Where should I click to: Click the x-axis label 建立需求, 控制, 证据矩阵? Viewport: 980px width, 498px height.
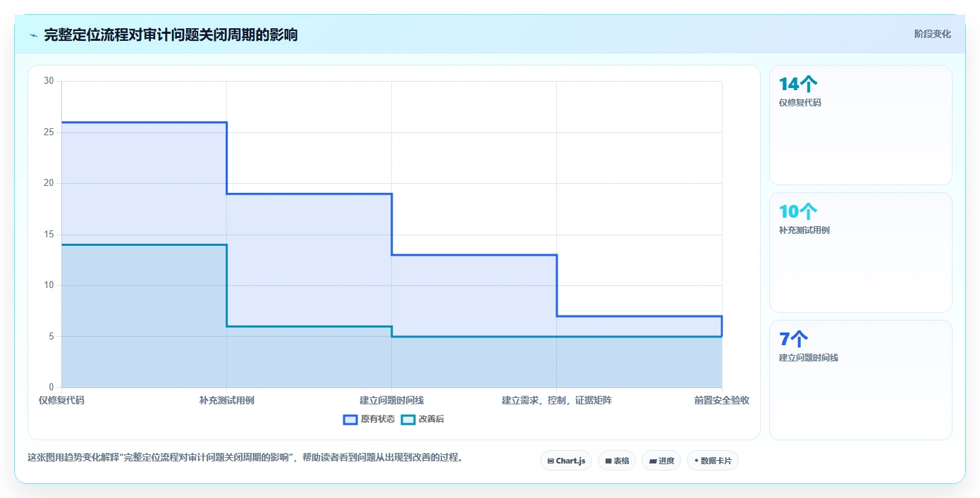pos(556,400)
